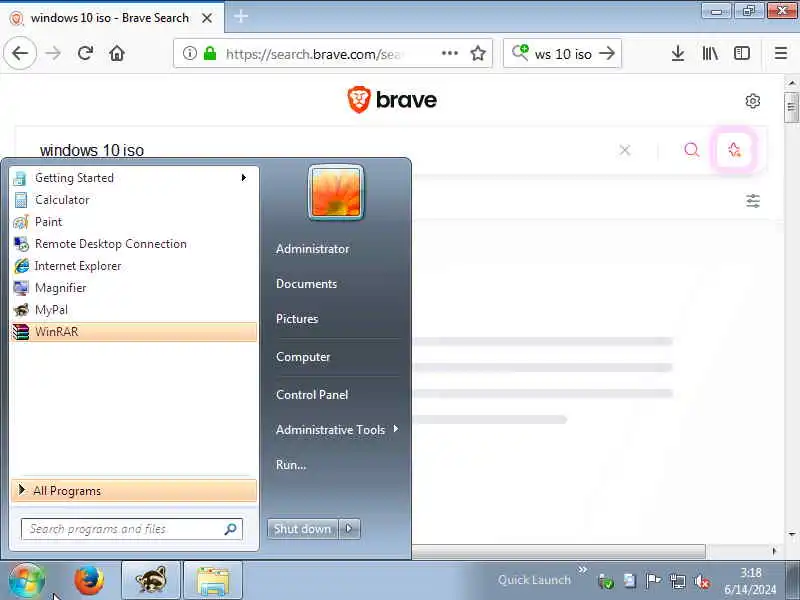Open Brave Search settings gear
Image resolution: width=800 pixels, height=600 pixels.
[x=753, y=101]
